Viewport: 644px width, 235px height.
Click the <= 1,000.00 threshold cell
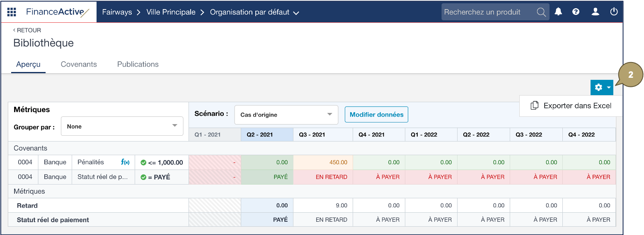point(162,162)
